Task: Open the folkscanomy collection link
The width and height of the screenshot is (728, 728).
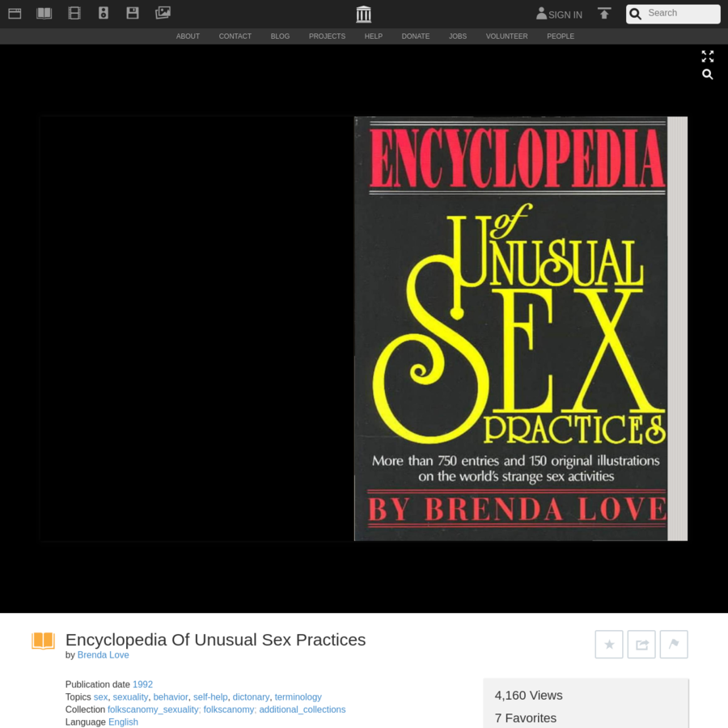Action: 228,709
